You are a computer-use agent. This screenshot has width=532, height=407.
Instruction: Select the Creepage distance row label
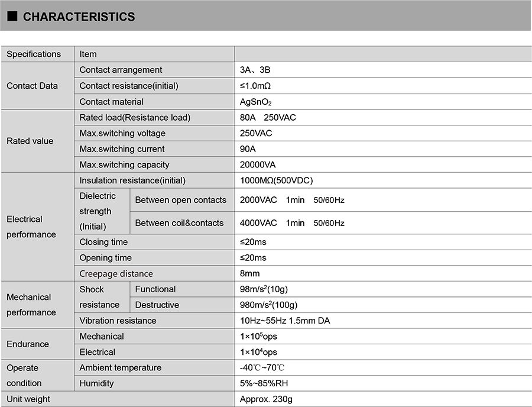pyautogui.click(x=116, y=273)
